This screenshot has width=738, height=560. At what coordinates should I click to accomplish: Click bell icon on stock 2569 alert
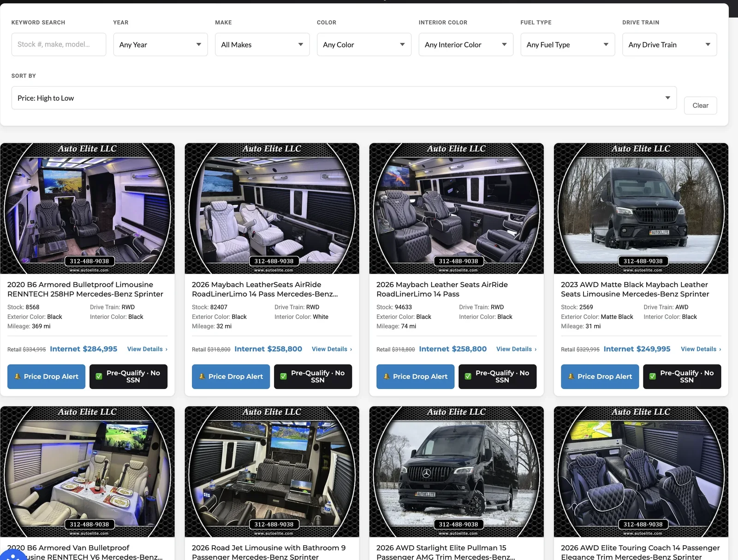pos(571,376)
